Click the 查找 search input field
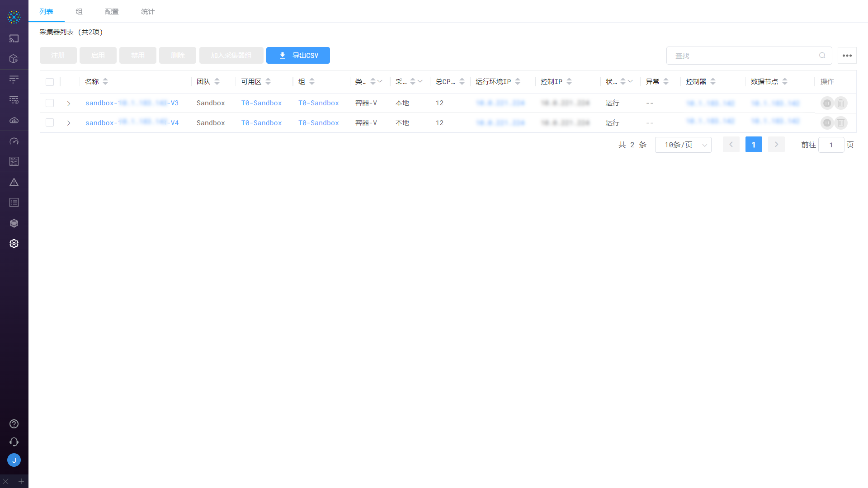Image resolution: width=868 pixels, height=488 pixels. pos(744,56)
